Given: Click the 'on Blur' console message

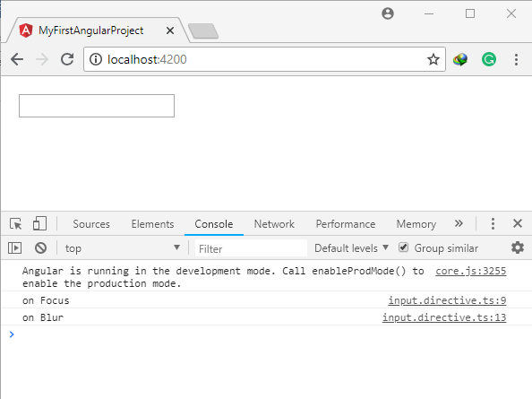Looking at the screenshot, I should coord(43,317).
